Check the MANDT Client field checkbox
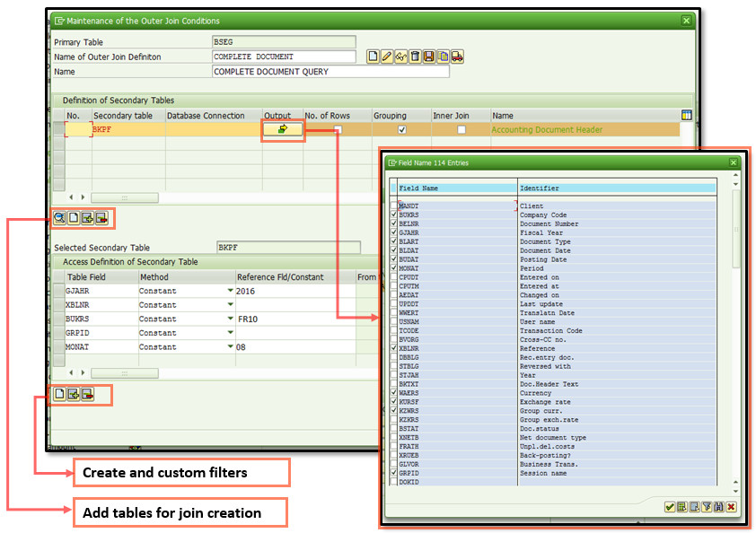 [393, 206]
